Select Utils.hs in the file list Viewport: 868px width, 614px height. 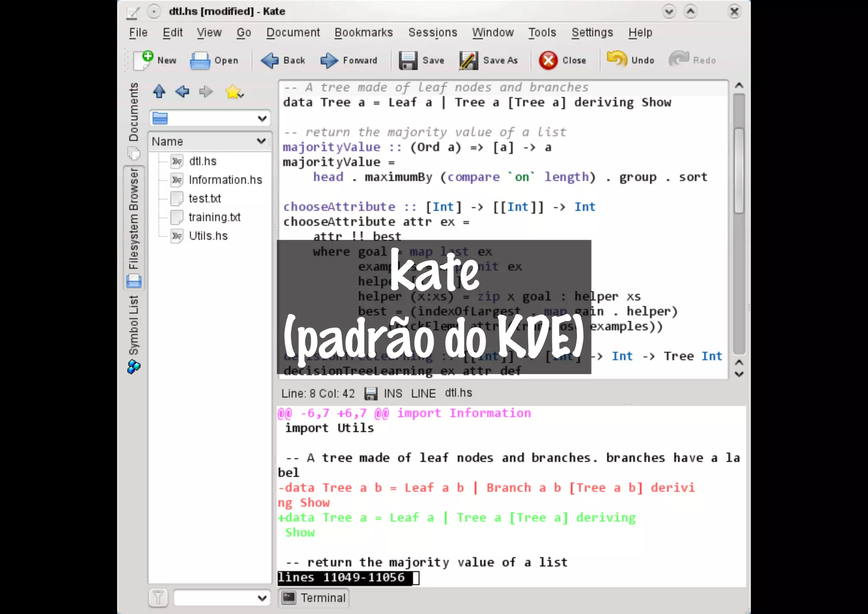click(208, 236)
